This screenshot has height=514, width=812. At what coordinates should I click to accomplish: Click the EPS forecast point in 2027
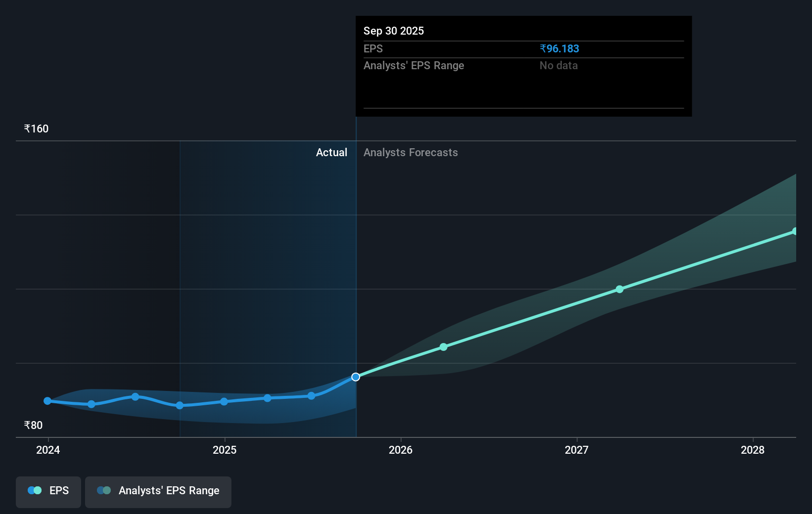coord(620,289)
